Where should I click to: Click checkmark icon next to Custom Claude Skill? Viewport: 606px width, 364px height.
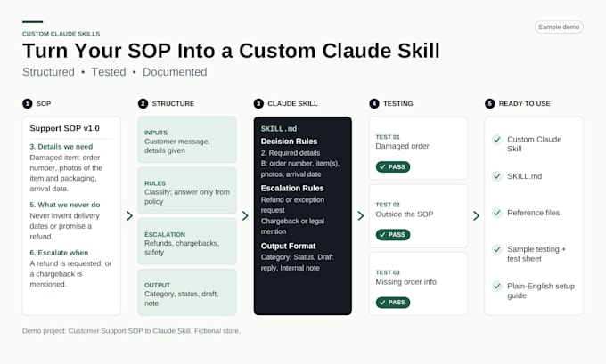(x=497, y=140)
